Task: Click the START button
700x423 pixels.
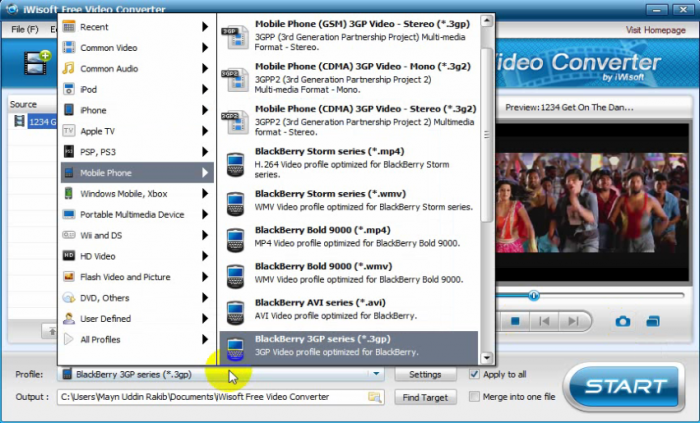Action: click(625, 387)
